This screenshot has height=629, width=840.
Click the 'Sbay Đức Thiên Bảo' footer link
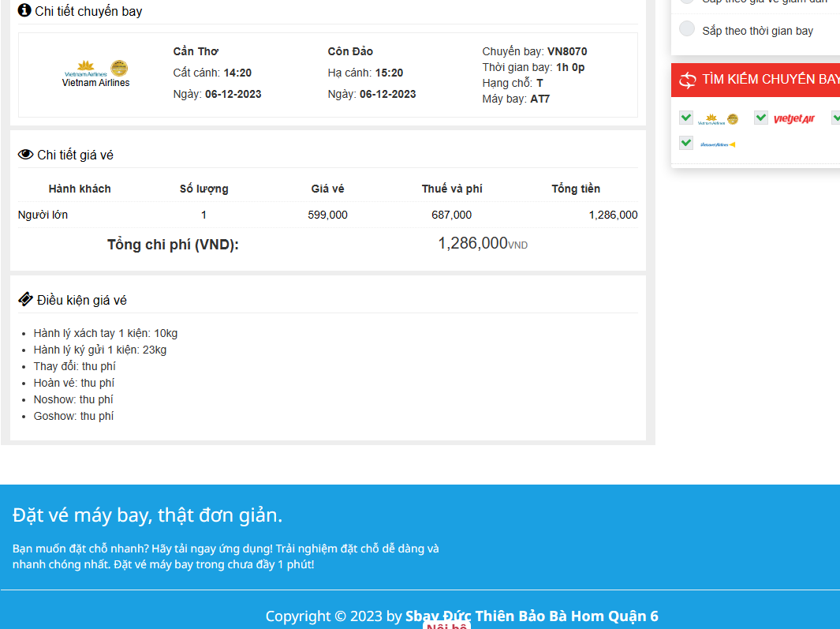pos(532,616)
